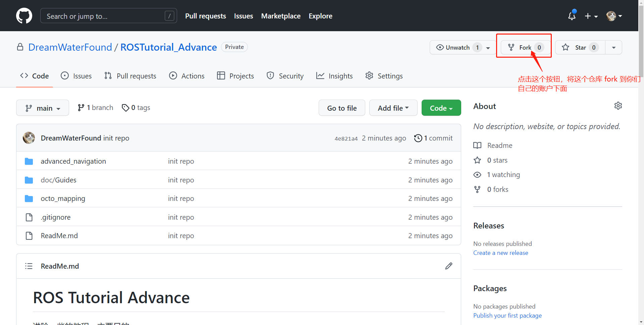View 0 stars in About
644x325 pixels.
[x=490, y=160]
